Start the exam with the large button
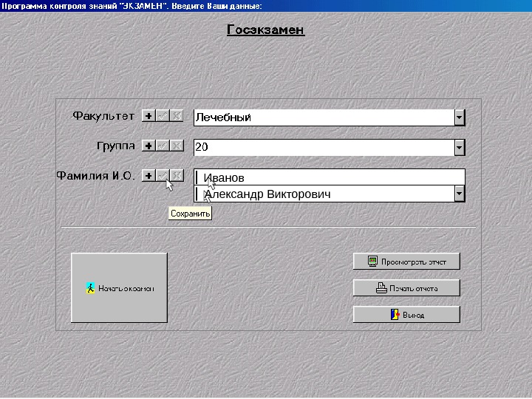 [x=119, y=287]
